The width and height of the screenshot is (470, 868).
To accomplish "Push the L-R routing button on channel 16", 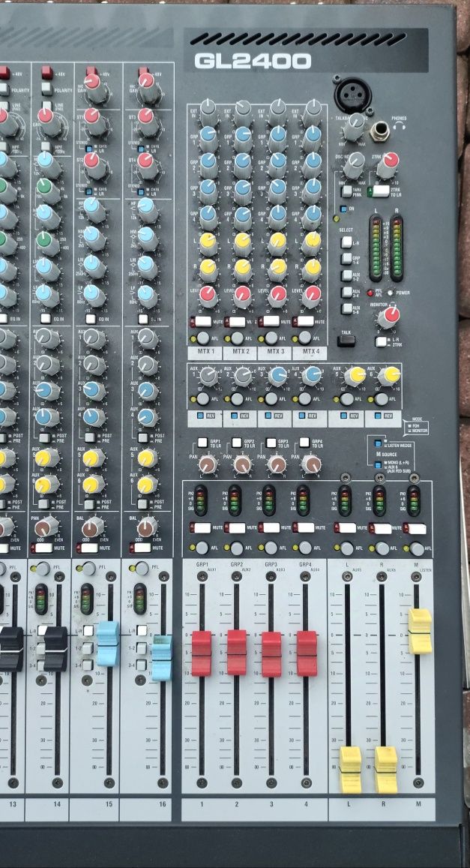I will point(142,630).
